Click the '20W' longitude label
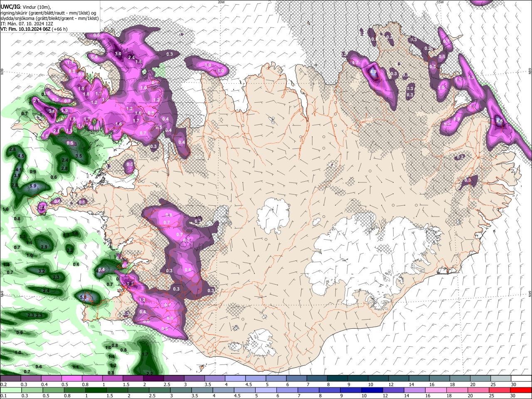The width and height of the screenshot is (532, 399). pos(221,2)
